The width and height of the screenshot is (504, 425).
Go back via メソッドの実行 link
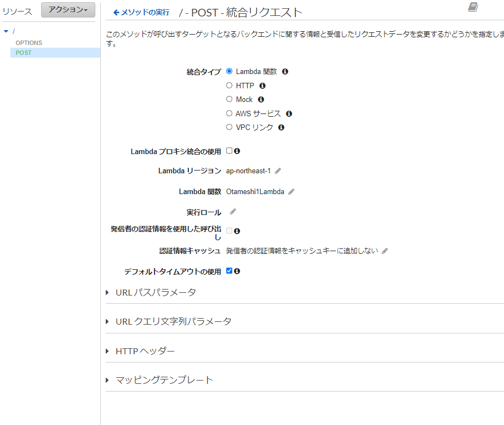tap(141, 12)
